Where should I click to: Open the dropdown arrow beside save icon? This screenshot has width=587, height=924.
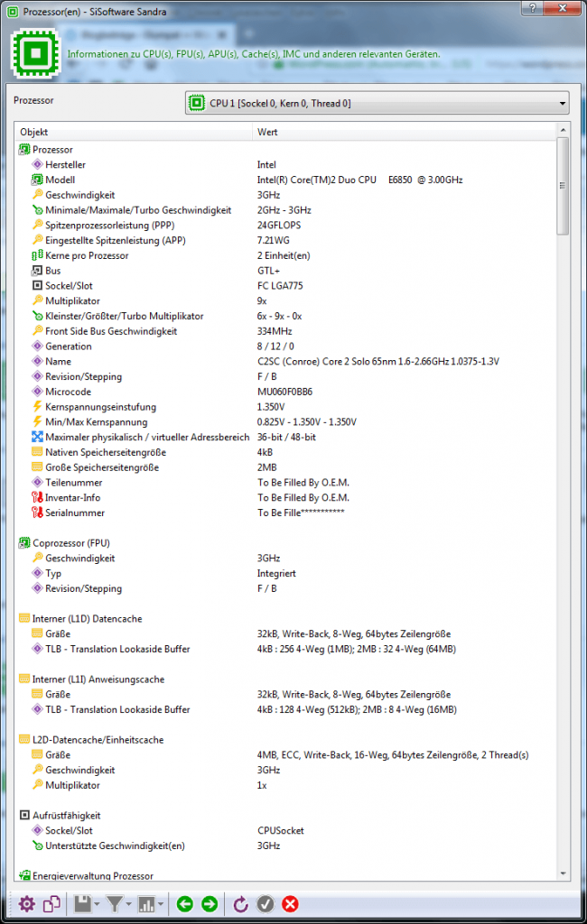click(98, 904)
